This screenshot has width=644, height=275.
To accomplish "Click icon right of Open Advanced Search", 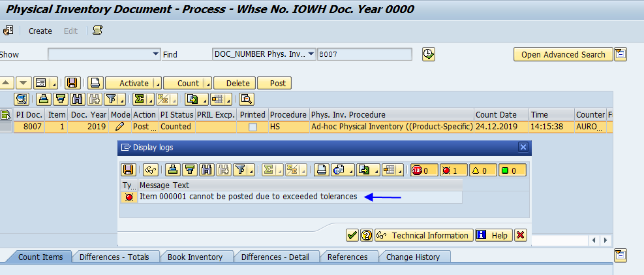I will click(621, 54).
